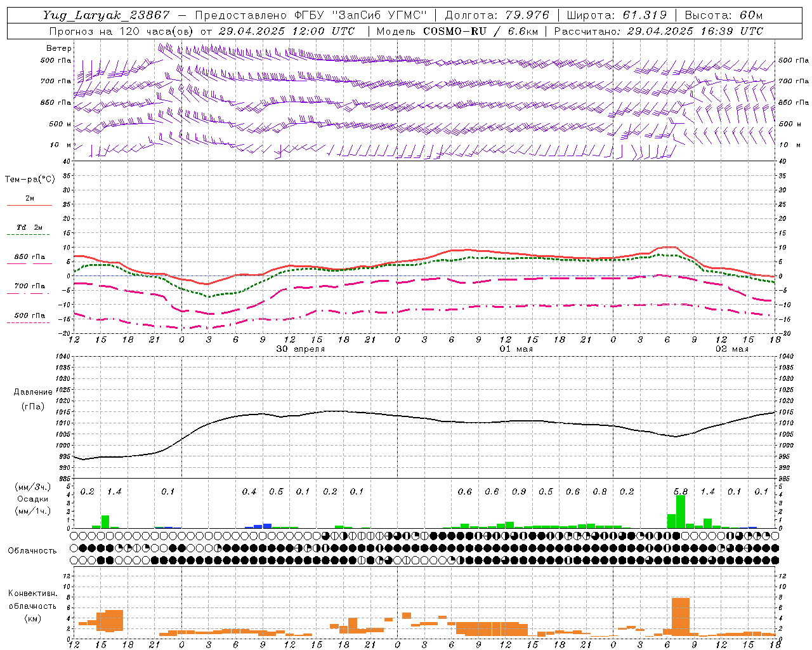Click the Давление (гПа) pressure panel label

click(x=33, y=399)
